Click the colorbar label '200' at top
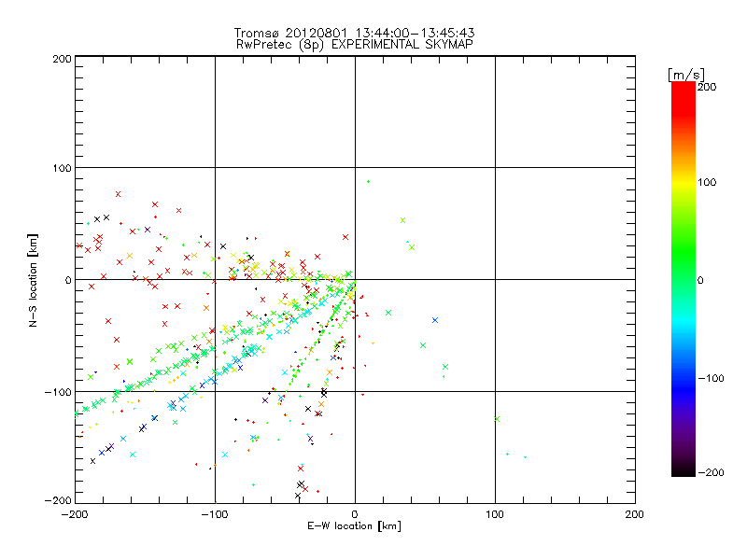Viewport: 747px width, 560px height. coord(707,87)
